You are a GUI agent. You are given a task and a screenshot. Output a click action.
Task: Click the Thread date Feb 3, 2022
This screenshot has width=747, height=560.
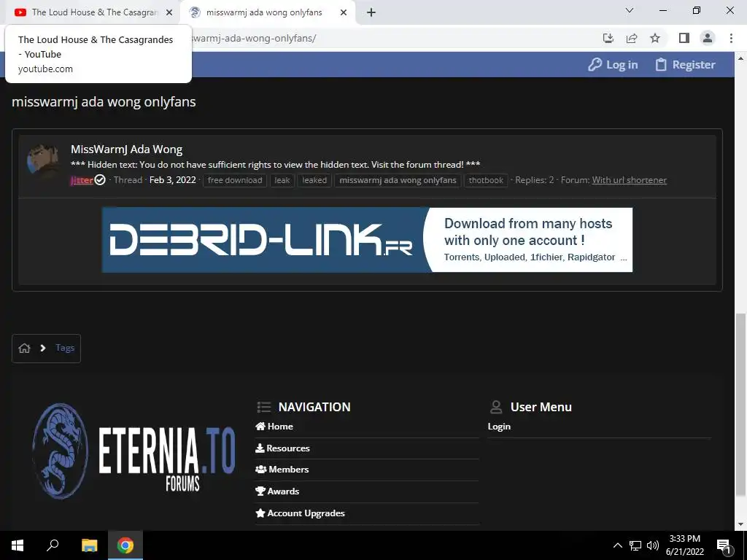172,180
